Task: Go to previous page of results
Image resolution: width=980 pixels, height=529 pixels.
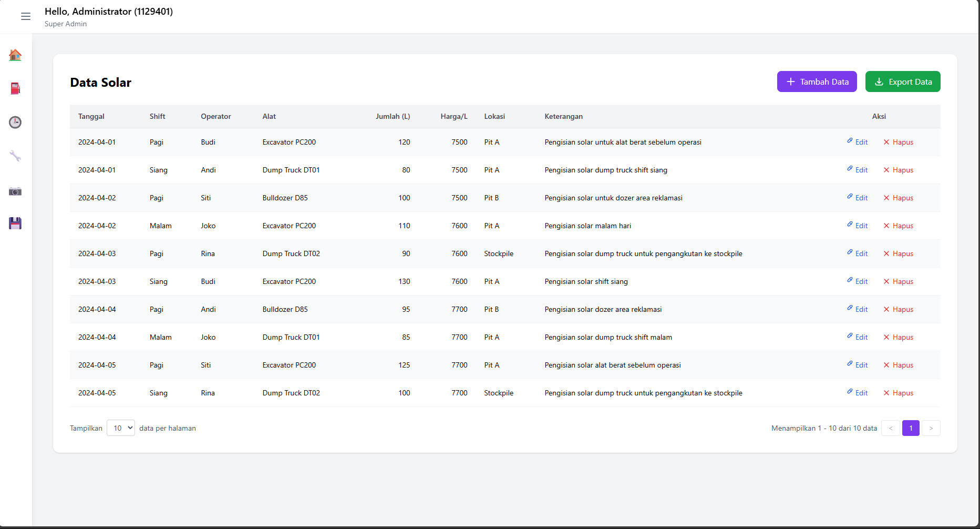Action: [891, 428]
